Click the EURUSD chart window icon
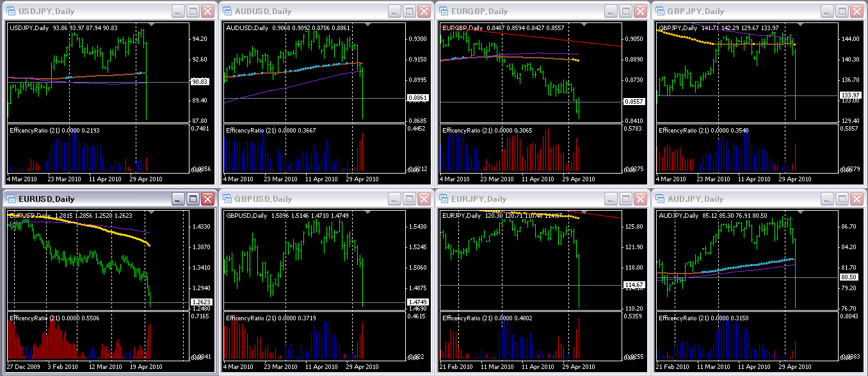Image resolution: width=868 pixels, height=376 pixels. click(x=11, y=199)
